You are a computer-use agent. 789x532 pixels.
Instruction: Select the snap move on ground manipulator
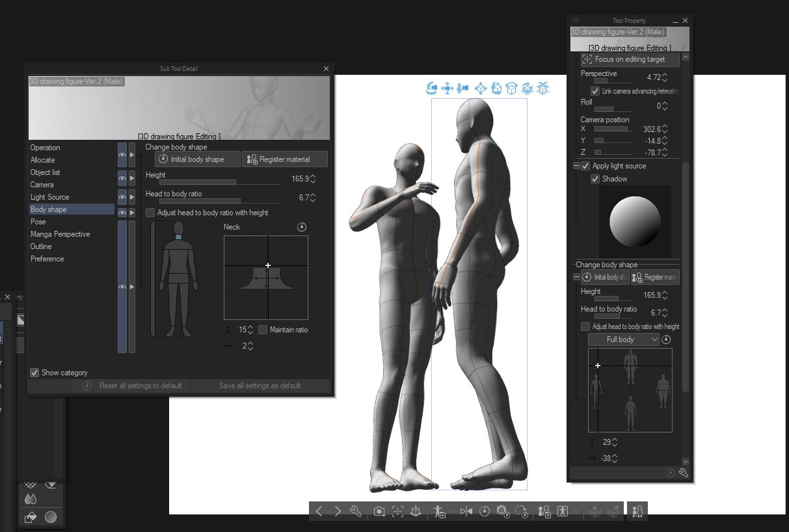tap(543, 88)
